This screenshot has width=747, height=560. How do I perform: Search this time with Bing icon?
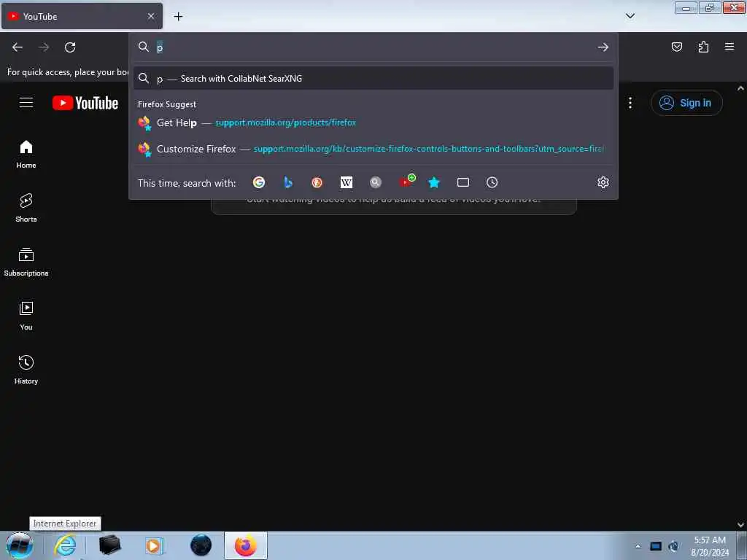287,182
